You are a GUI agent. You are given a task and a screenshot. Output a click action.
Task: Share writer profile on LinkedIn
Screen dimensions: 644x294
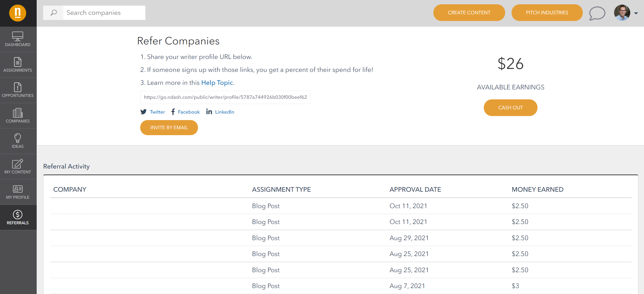(220, 112)
